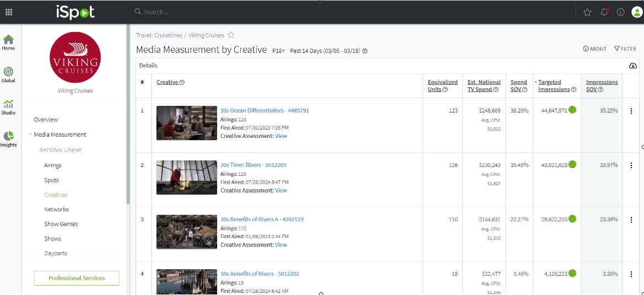Open options menu for 30s Time: Rivers

pos(631,165)
